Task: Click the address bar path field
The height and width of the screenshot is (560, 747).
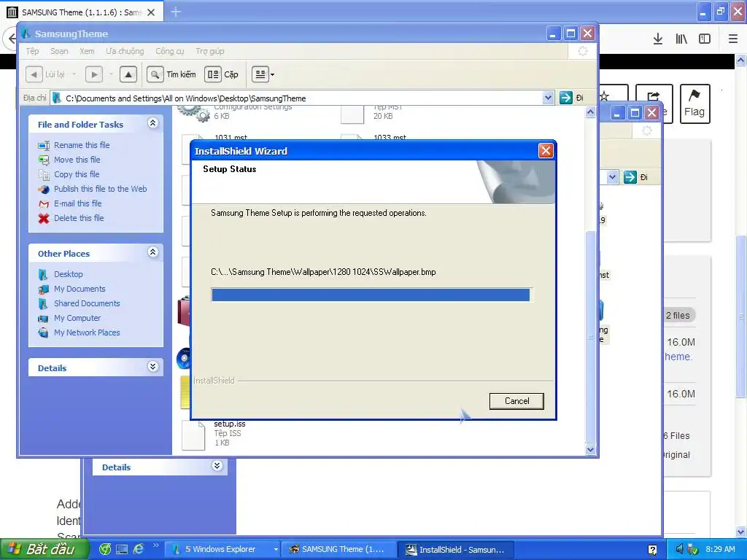Action: click(x=303, y=98)
